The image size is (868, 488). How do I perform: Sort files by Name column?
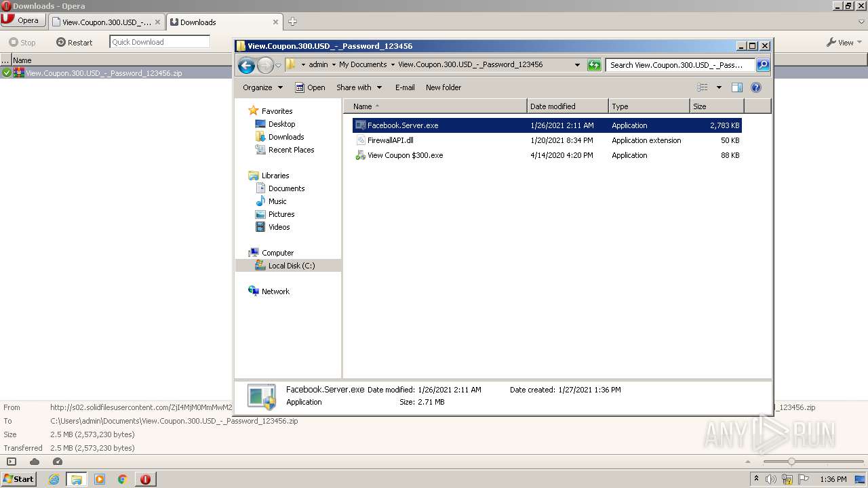[435, 106]
